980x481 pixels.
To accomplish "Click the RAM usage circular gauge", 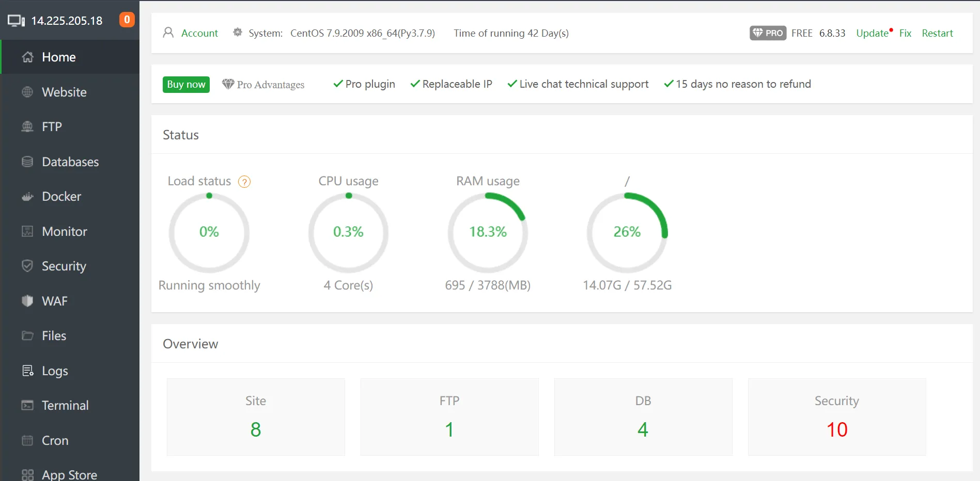I will point(488,232).
